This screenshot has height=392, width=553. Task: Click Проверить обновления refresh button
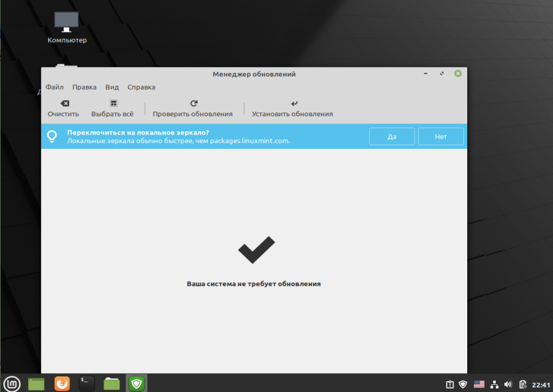[192, 109]
